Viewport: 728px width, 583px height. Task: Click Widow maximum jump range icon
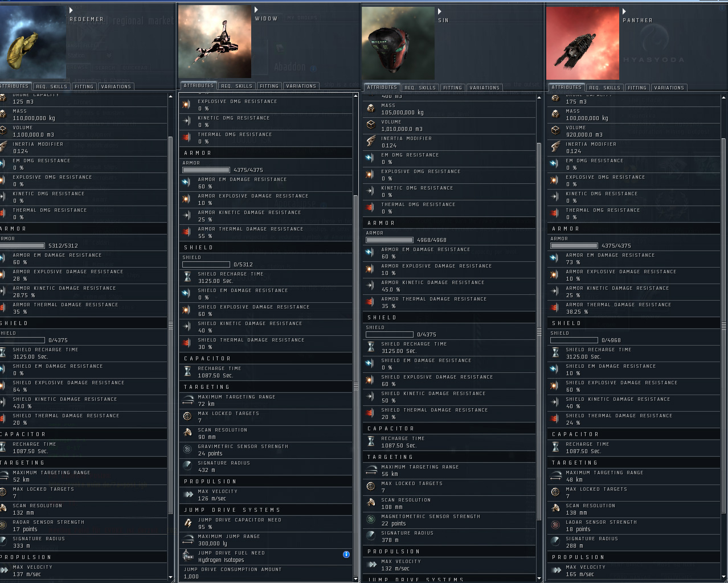(187, 540)
